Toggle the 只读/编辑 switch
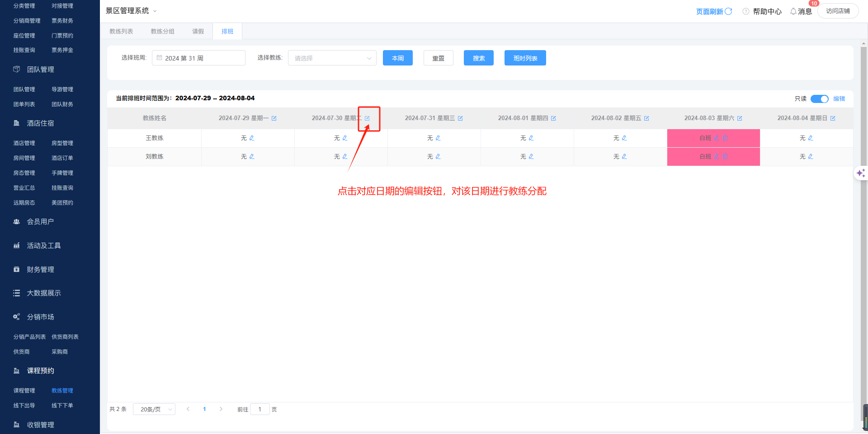This screenshot has width=868, height=434. point(819,99)
